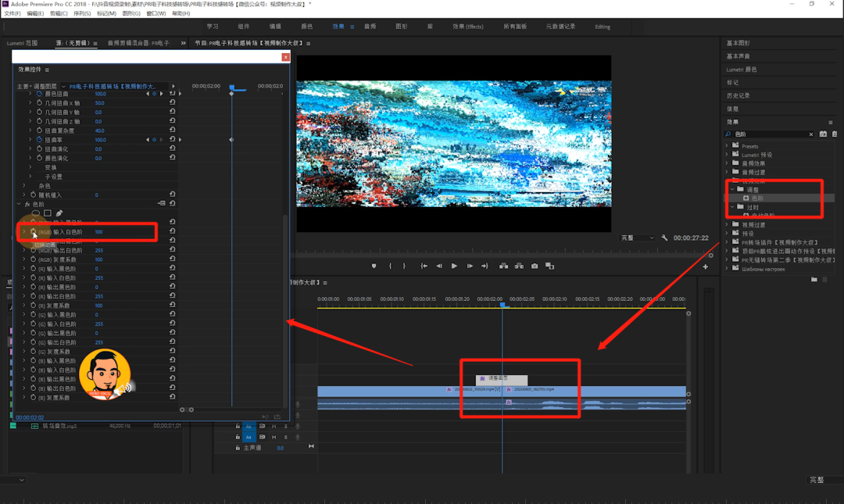Screen dimensions: 844x504
Task: Select the 调整图层 clip in timeline
Action: click(502, 379)
